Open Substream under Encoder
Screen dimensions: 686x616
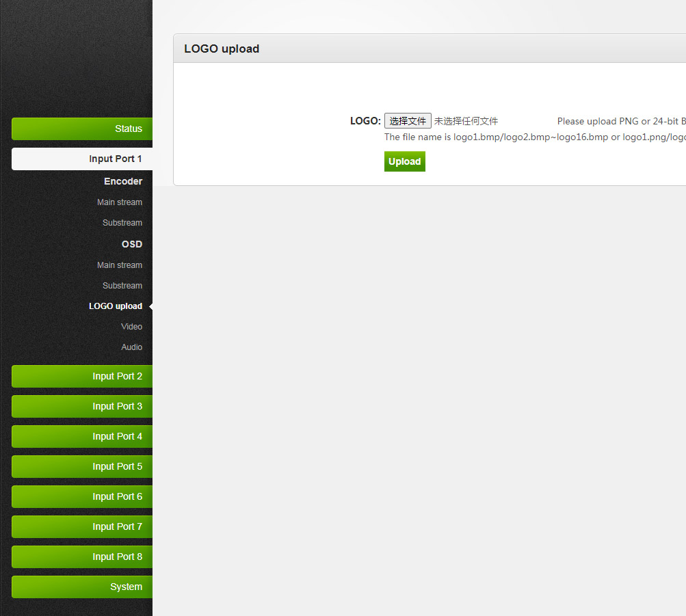pos(122,223)
